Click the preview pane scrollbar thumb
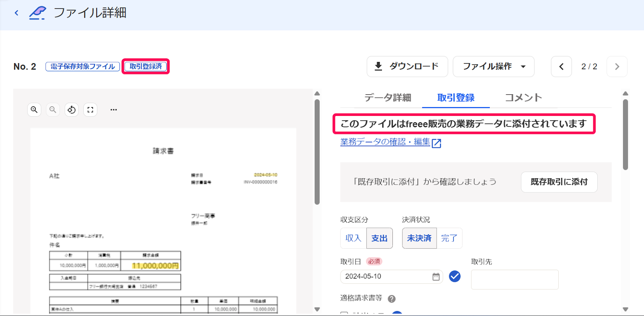This screenshot has width=644, height=316. coord(317,152)
